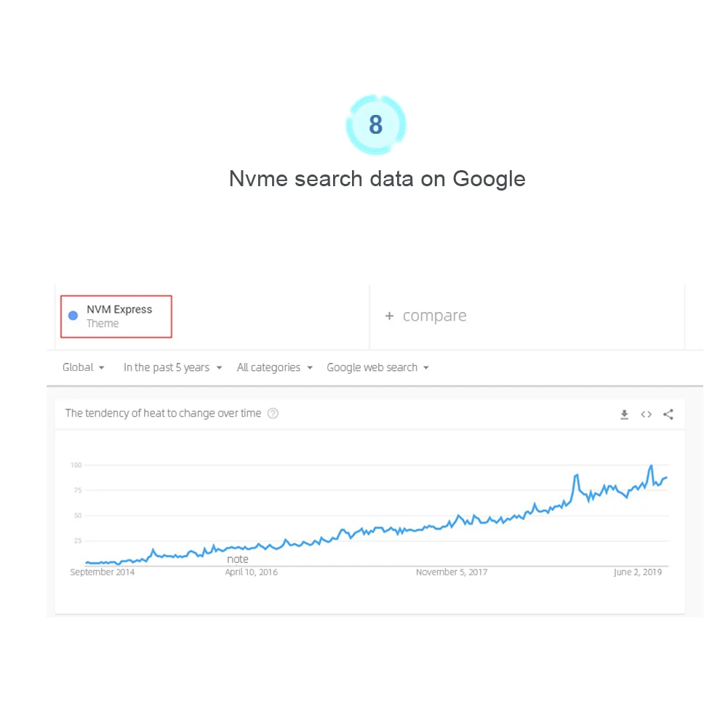Click the Nvme search data heading

coord(377,179)
